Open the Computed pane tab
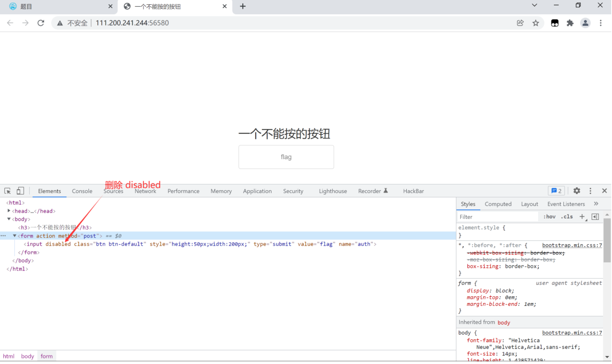The width and height of the screenshot is (612, 364). pos(498,204)
